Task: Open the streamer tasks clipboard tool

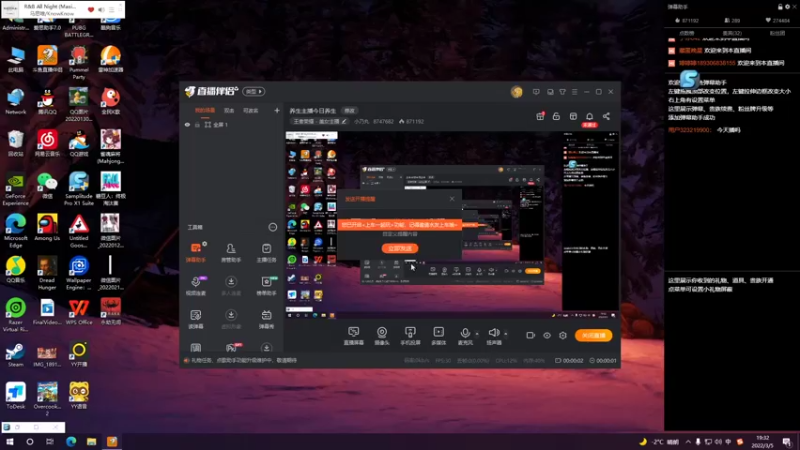Action: point(266,252)
